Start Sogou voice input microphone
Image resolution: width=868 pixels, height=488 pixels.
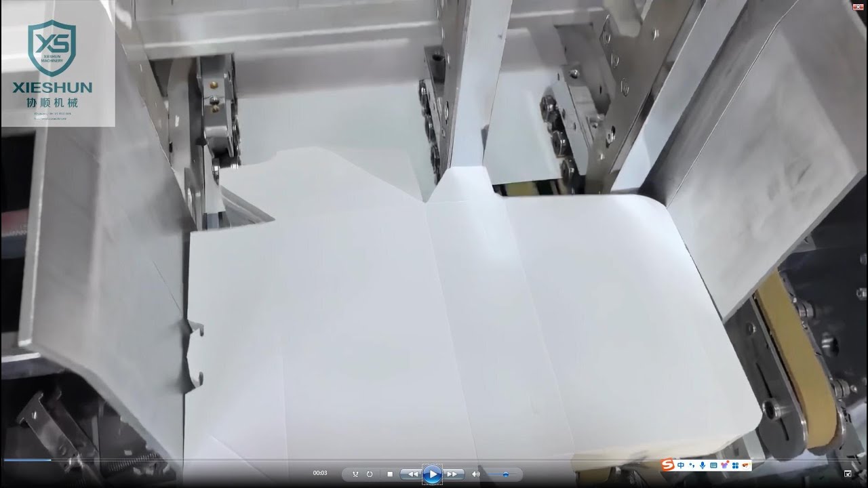703,466
